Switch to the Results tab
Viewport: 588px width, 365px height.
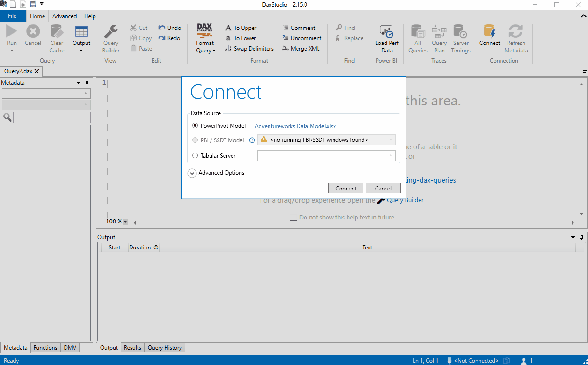[132, 348]
